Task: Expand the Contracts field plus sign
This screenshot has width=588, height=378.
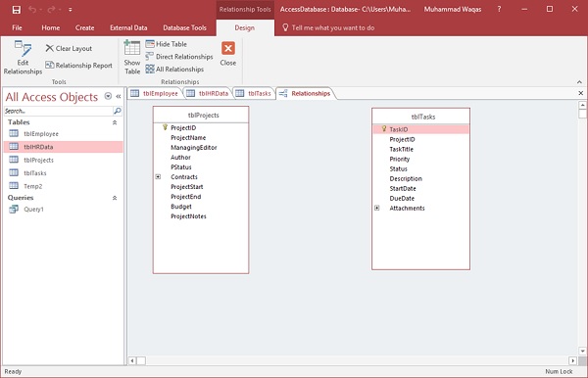Action: point(158,177)
